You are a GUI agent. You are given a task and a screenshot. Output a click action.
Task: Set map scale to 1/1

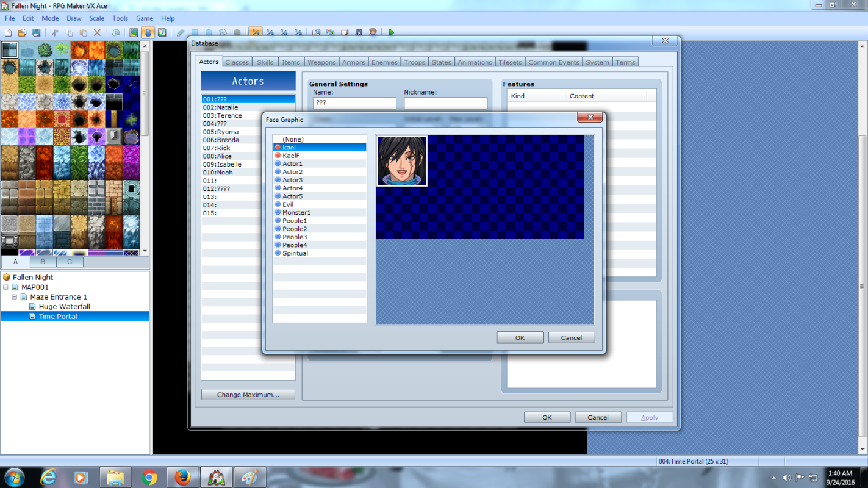pyautogui.click(x=256, y=32)
